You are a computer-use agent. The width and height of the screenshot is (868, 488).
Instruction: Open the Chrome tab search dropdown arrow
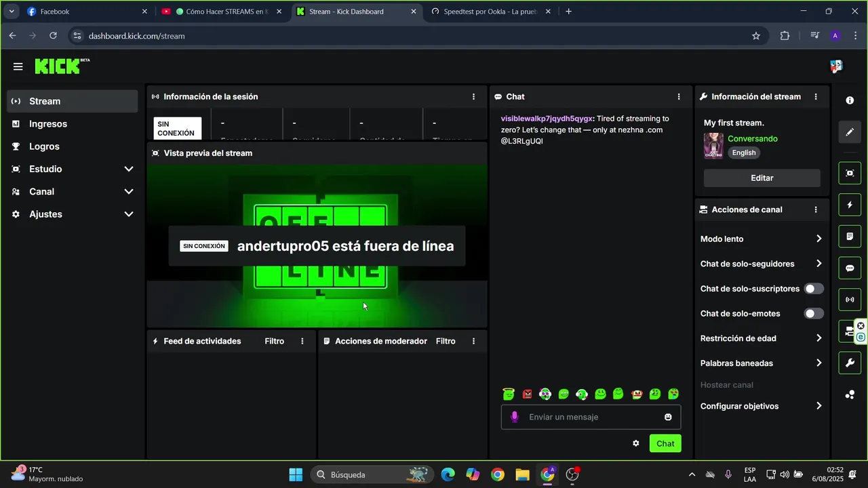pos(12,12)
